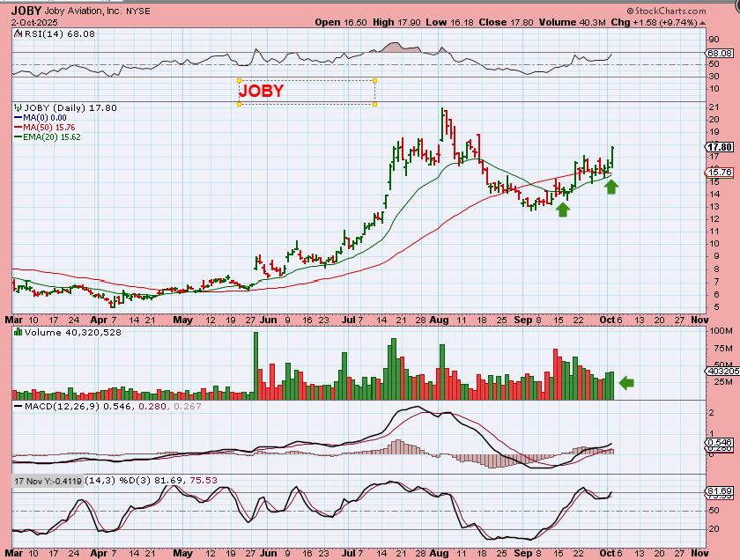Click the Volume 40.3M header value

click(573, 22)
